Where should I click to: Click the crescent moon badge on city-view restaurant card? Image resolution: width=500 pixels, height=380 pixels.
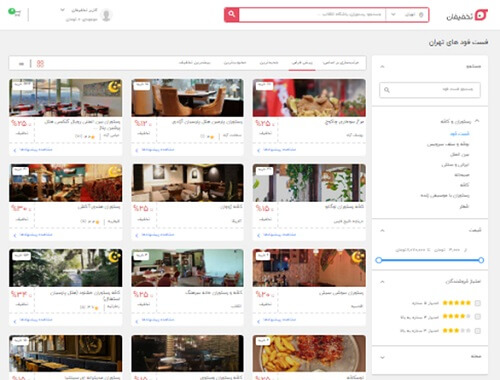[114, 87]
